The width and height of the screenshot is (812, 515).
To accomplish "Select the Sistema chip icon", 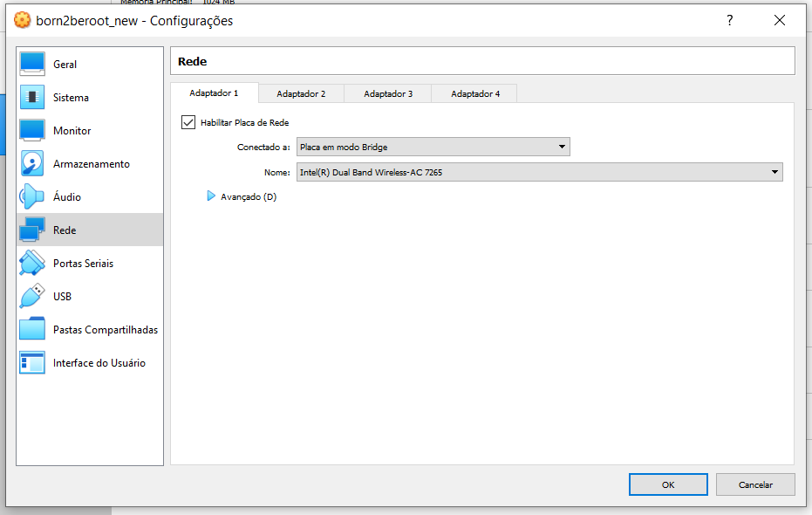I will point(32,97).
